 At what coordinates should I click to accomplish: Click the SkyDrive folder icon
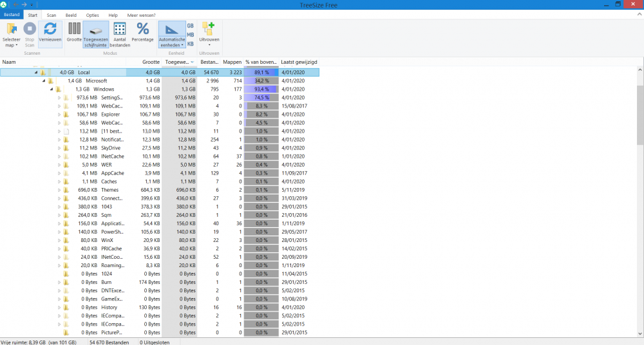[x=66, y=147]
